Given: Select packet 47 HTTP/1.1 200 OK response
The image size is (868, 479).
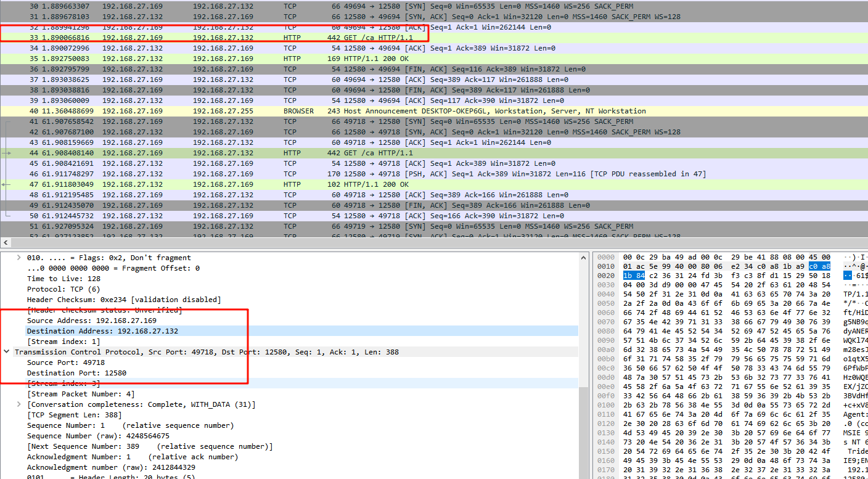Looking at the screenshot, I should pyautogui.click(x=434, y=184).
